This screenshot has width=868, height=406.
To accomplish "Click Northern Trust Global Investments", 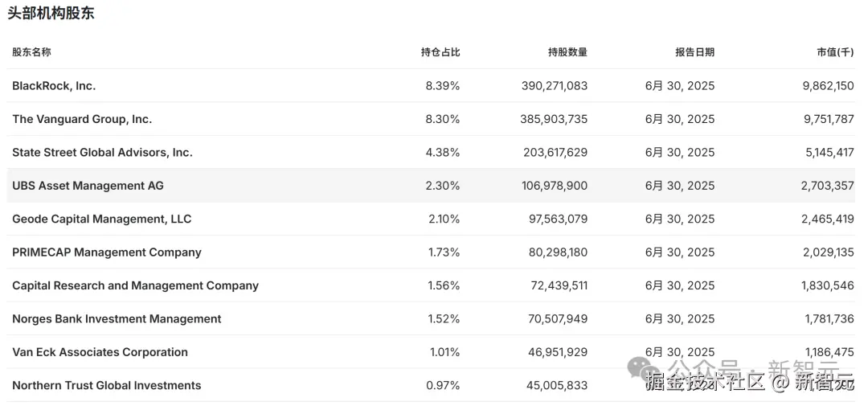I will (x=106, y=386).
